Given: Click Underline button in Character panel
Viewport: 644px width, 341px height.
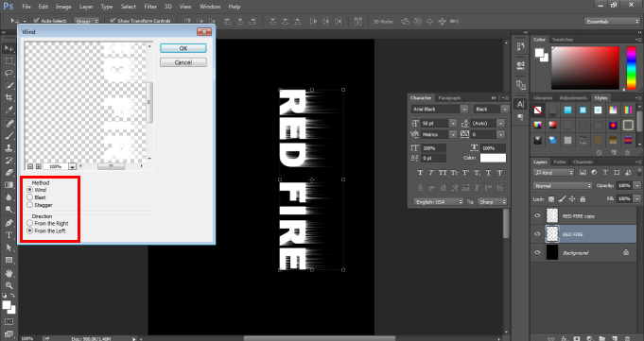Looking at the screenshot, I should pyautogui.click(x=488, y=173).
